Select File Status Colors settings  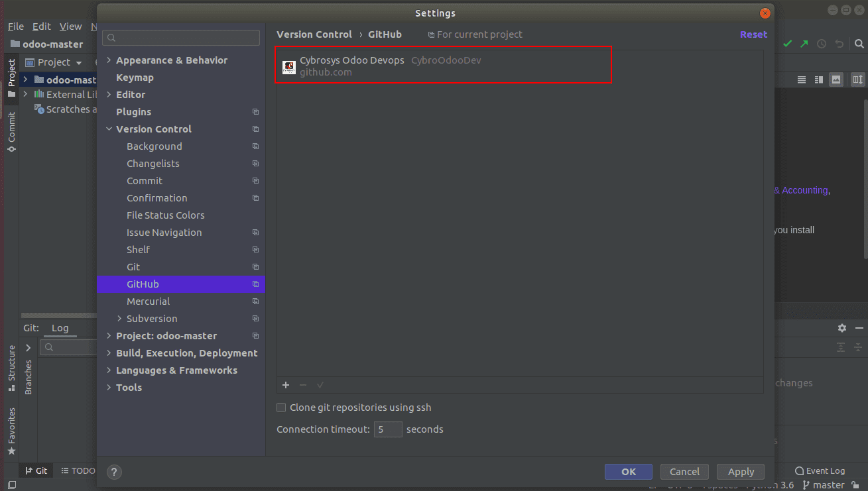pos(166,215)
